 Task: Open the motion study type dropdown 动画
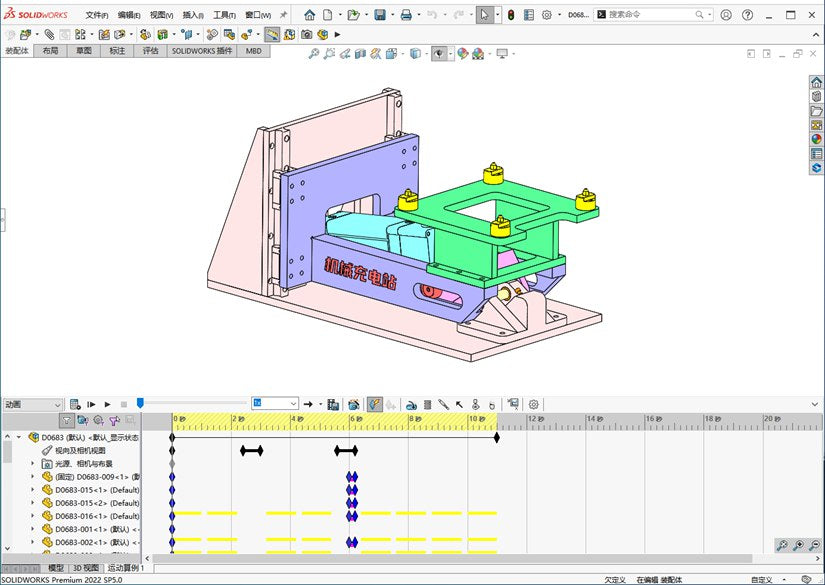[33, 405]
